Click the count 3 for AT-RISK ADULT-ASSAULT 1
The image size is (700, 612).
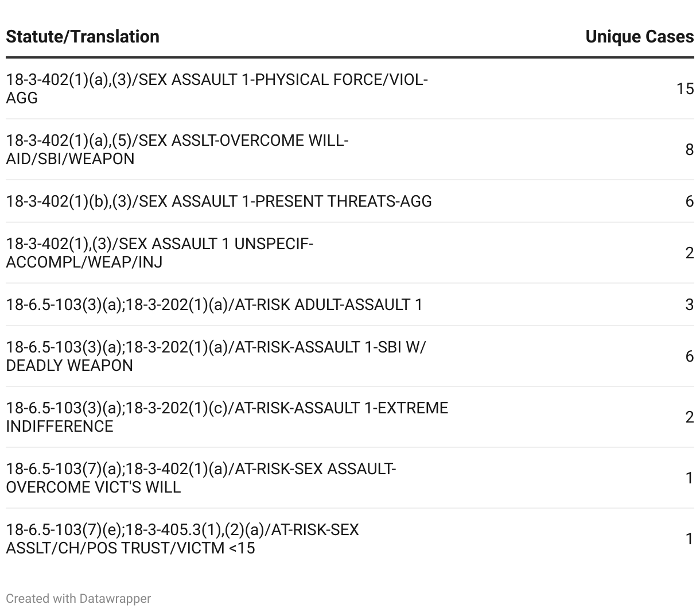point(689,305)
